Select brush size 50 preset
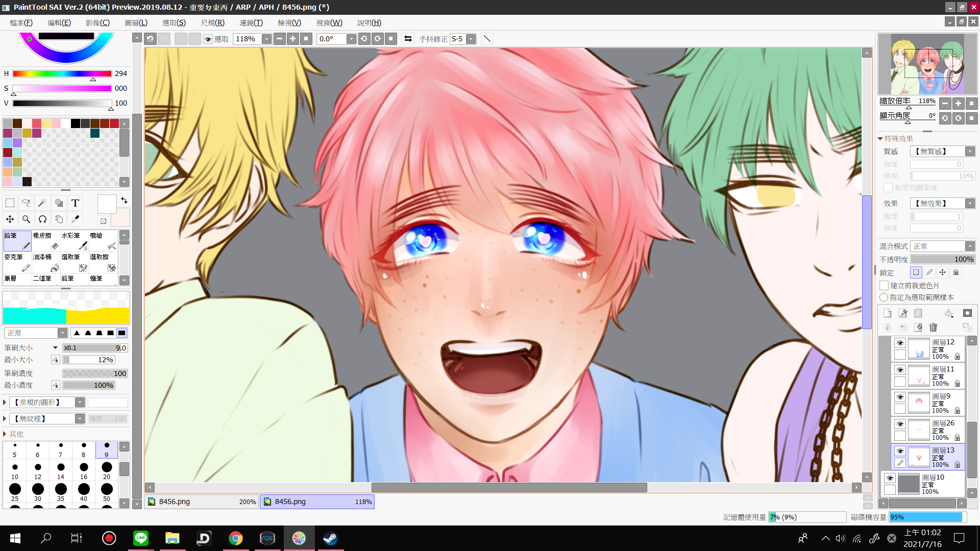 click(107, 492)
